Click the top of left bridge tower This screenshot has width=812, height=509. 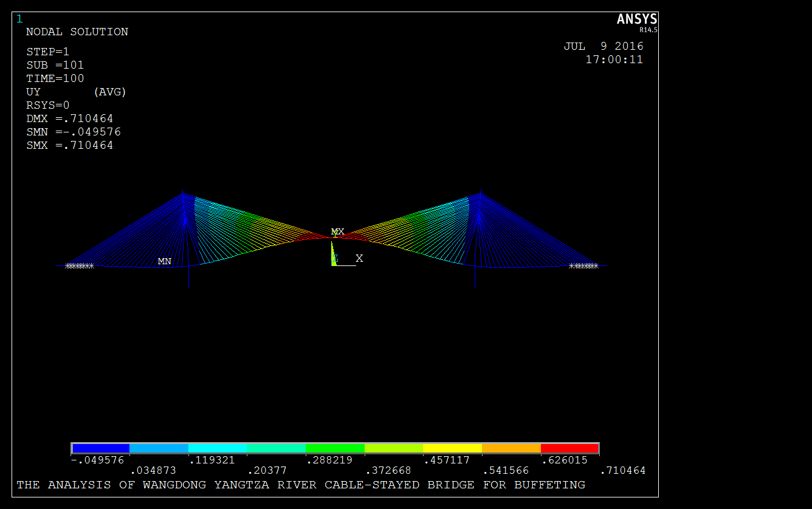click(182, 194)
